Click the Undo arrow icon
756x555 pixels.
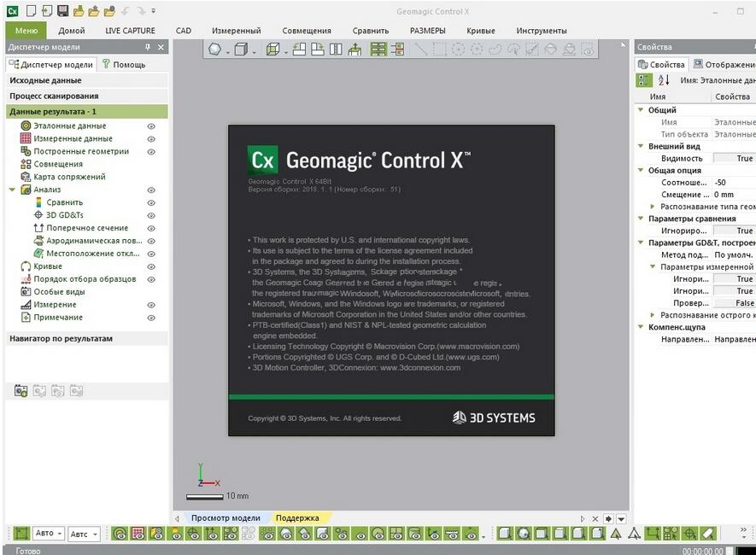(x=126, y=10)
